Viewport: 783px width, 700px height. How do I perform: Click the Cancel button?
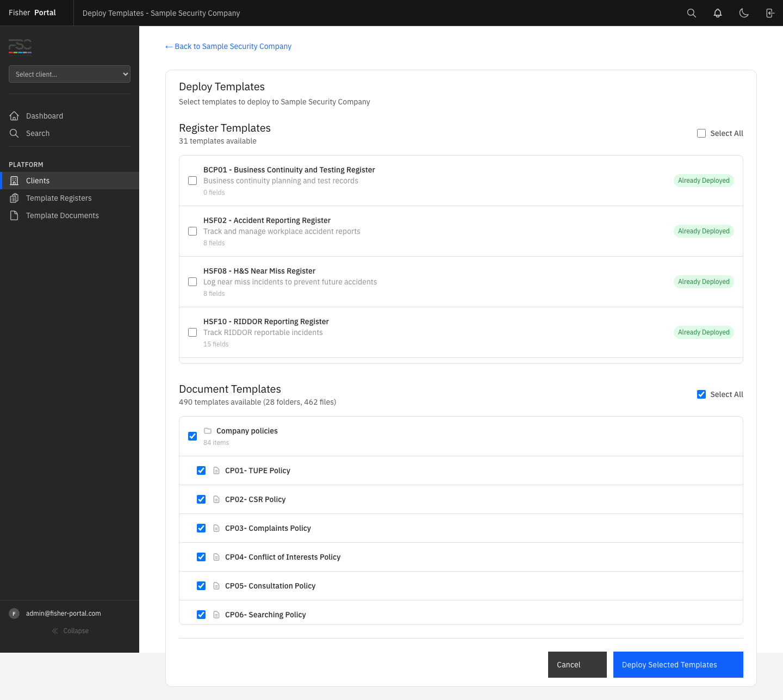pos(577,665)
